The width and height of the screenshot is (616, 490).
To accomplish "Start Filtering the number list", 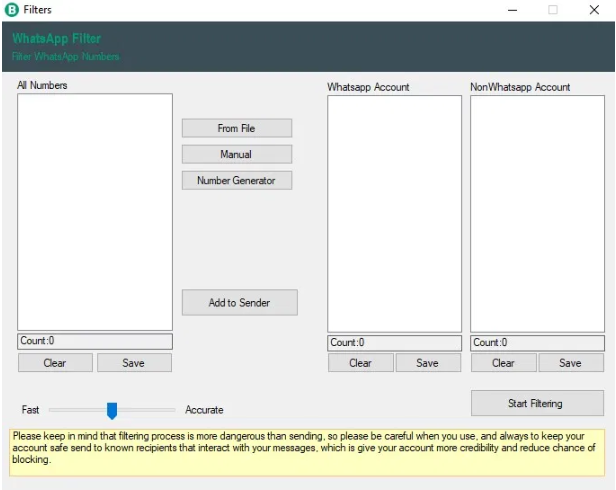I will (x=537, y=403).
